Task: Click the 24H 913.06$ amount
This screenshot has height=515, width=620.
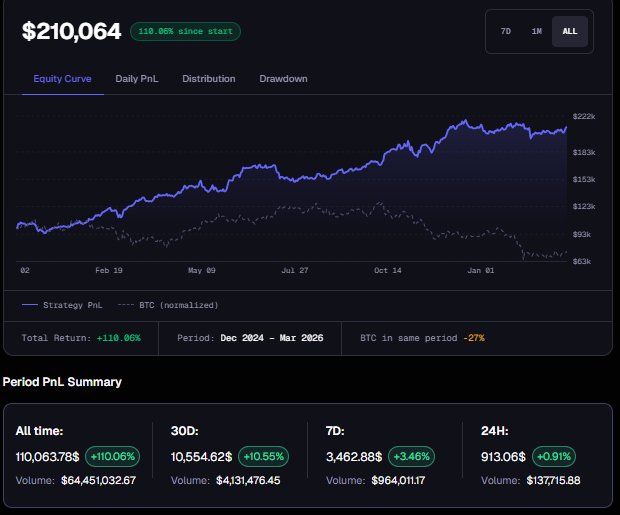Action: pyautogui.click(x=503, y=457)
